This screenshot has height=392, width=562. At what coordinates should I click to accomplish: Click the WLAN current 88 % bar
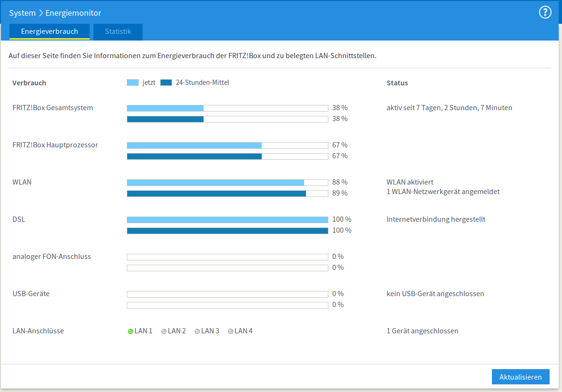227,183
